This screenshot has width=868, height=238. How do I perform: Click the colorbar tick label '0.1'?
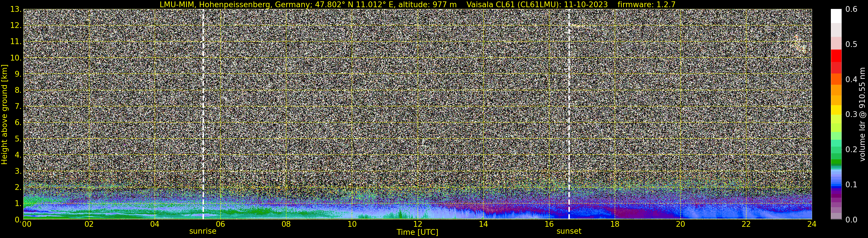coord(852,184)
